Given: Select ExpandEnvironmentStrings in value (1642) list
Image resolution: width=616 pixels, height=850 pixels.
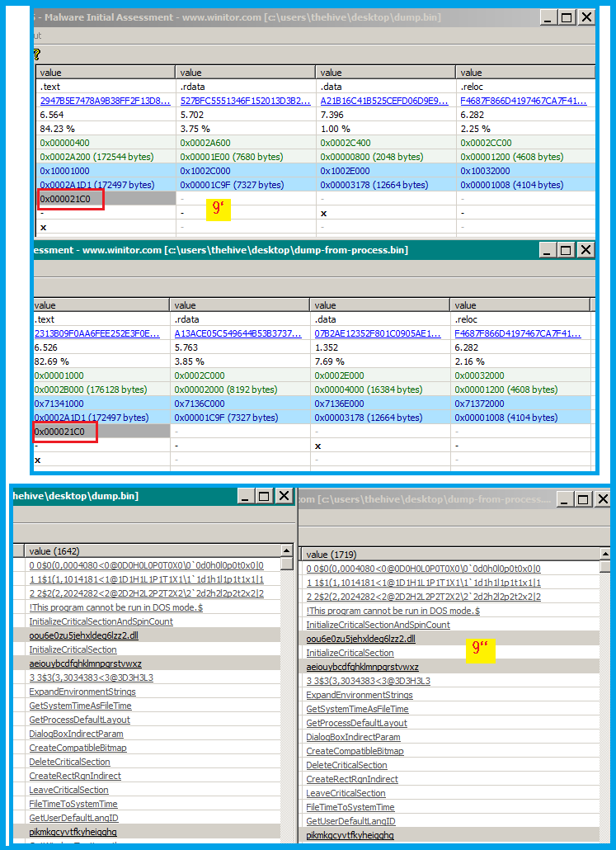Looking at the screenshot, I should pyautogui.click(x=81, y=692).
